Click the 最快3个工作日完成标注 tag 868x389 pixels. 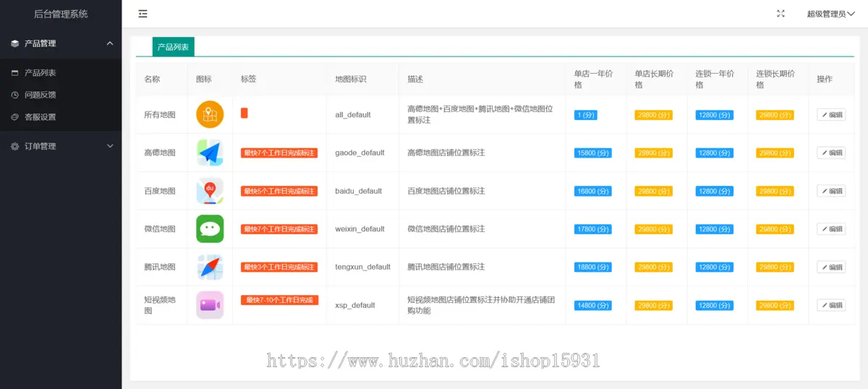[x=279, y=267]
